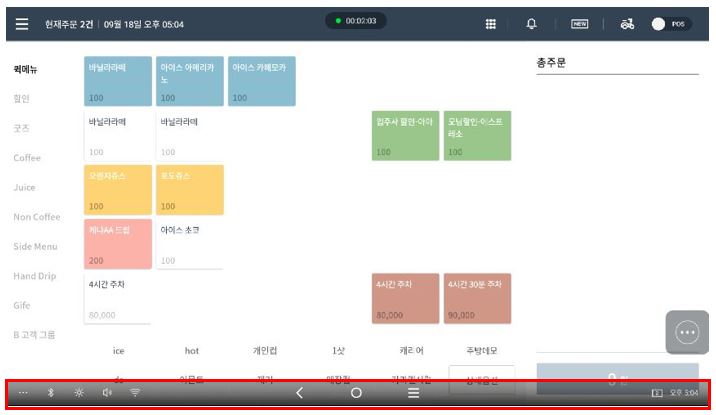Viewport: 716px width, 415px height.
Task: Toggle the POS switch
Action: coord(671,24)
